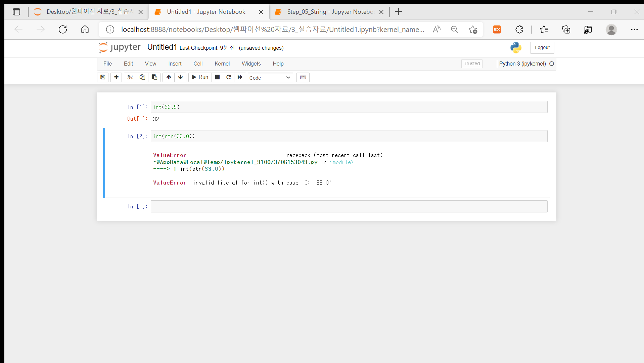This screenshot has height=363, width=644.
Task: Click the Run button
Action: point(200,77)
